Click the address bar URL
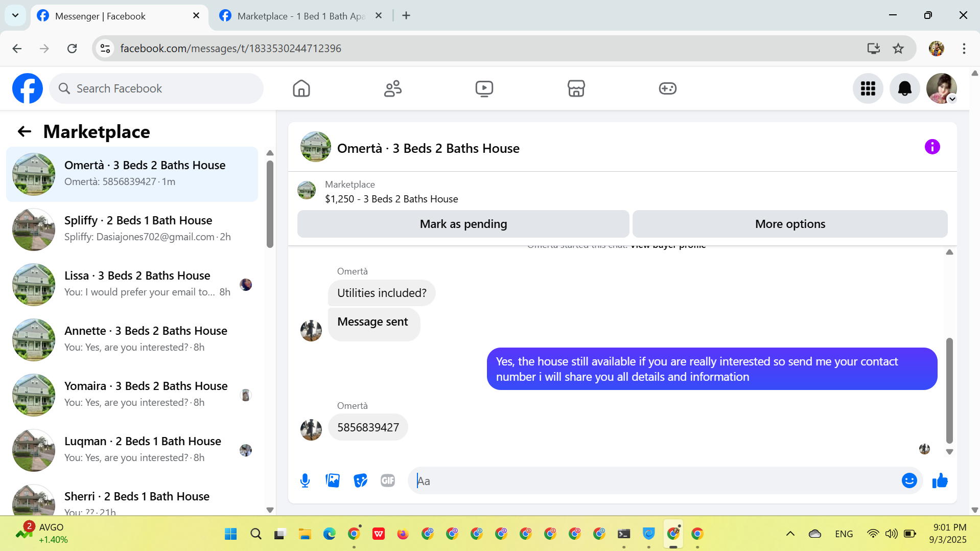Screen dimensions: 980x551 click(x=231, y=49)
